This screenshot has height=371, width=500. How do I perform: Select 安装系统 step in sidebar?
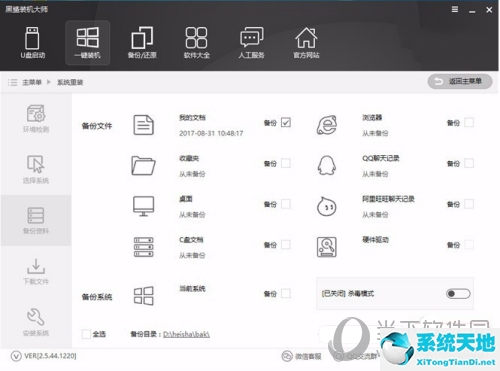[x=36, y=322]
